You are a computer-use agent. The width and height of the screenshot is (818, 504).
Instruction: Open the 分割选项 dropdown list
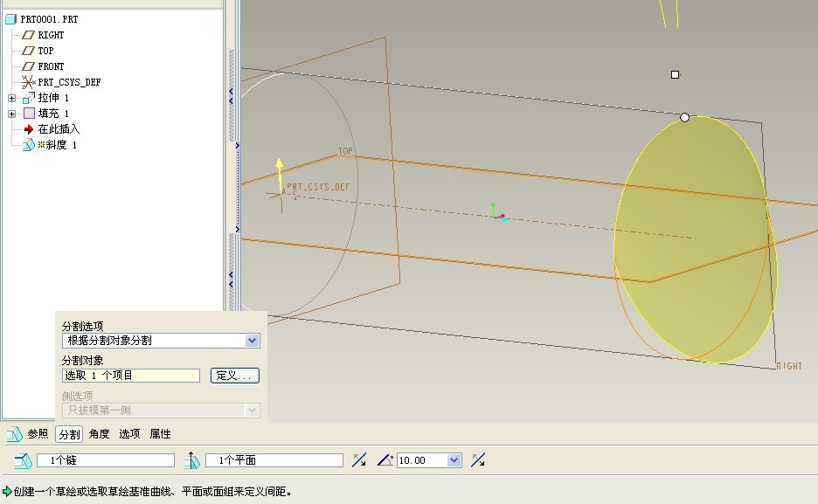tap(252, 341)
